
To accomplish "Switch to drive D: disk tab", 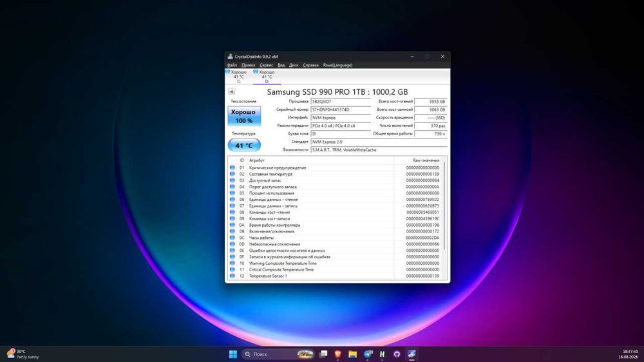I will [x=266, y=77].
